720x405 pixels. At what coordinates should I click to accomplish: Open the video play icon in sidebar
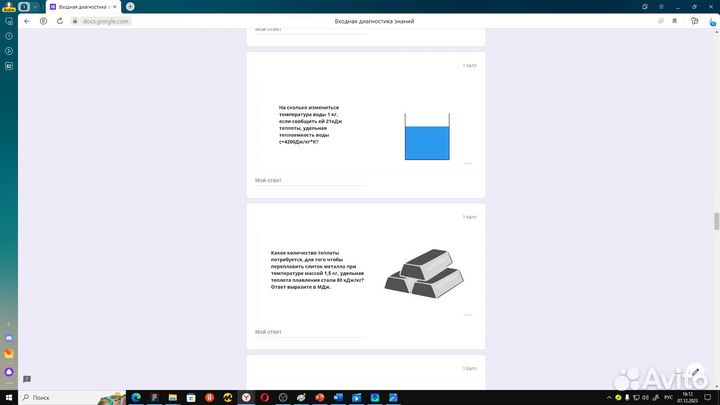(x=9, y=51)
